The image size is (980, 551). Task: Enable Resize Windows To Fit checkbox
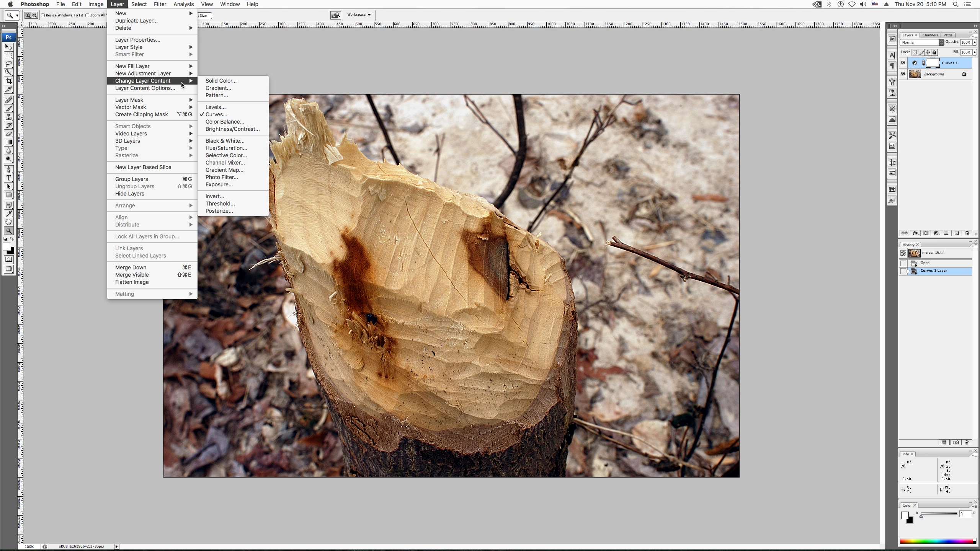[x=43, y=15]
